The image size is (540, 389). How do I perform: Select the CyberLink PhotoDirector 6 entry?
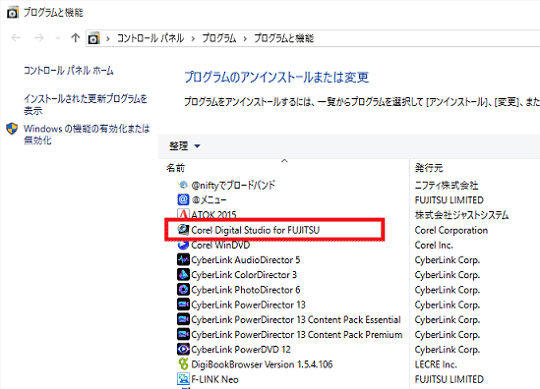coord(246,290)
